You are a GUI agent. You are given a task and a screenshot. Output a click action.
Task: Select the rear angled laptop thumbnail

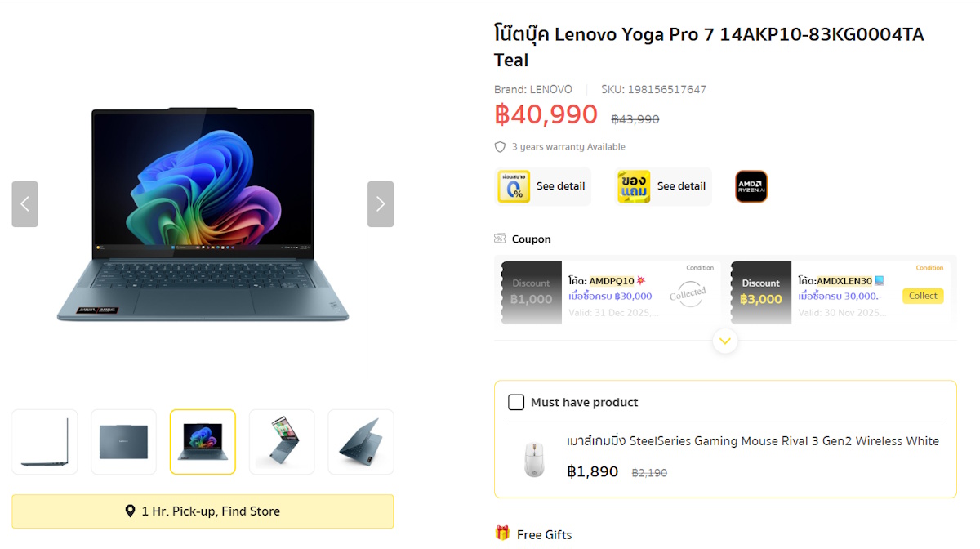pos(360,442)
